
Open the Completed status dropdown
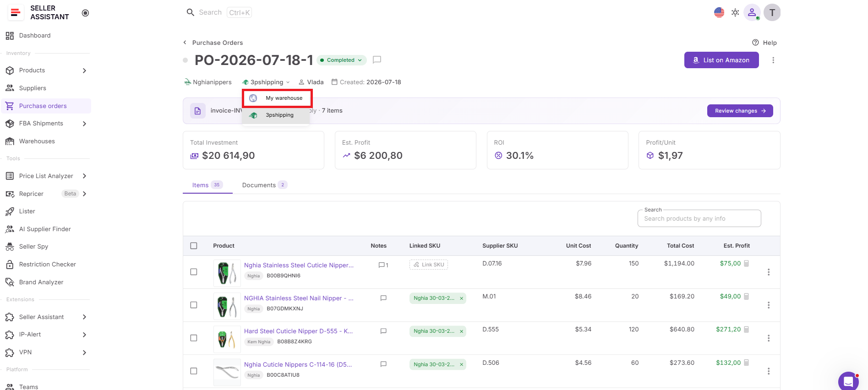coord(341,60)
